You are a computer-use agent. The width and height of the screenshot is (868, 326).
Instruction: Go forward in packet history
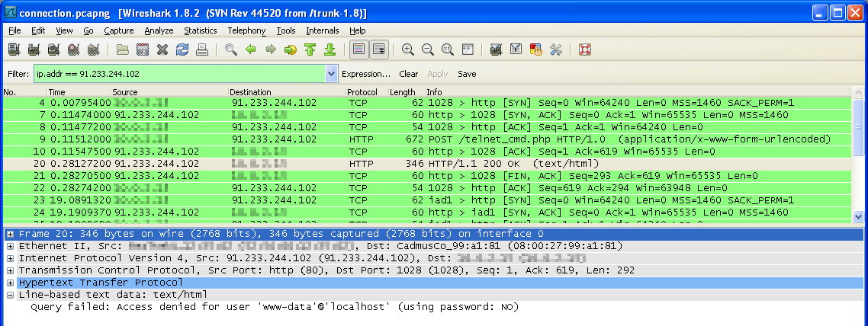[271, 50]
